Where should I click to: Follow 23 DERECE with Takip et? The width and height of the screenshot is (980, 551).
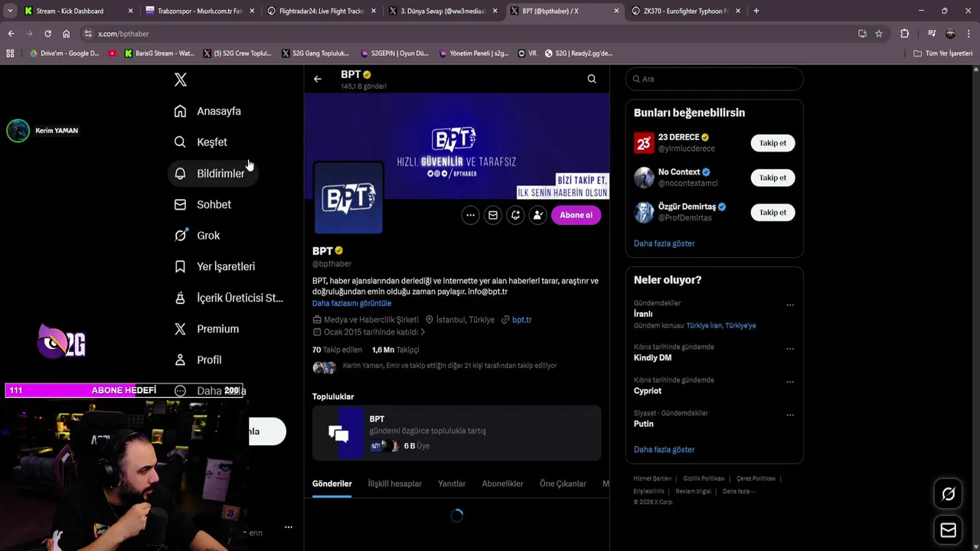pyautogui.click(x=773, y=143)
